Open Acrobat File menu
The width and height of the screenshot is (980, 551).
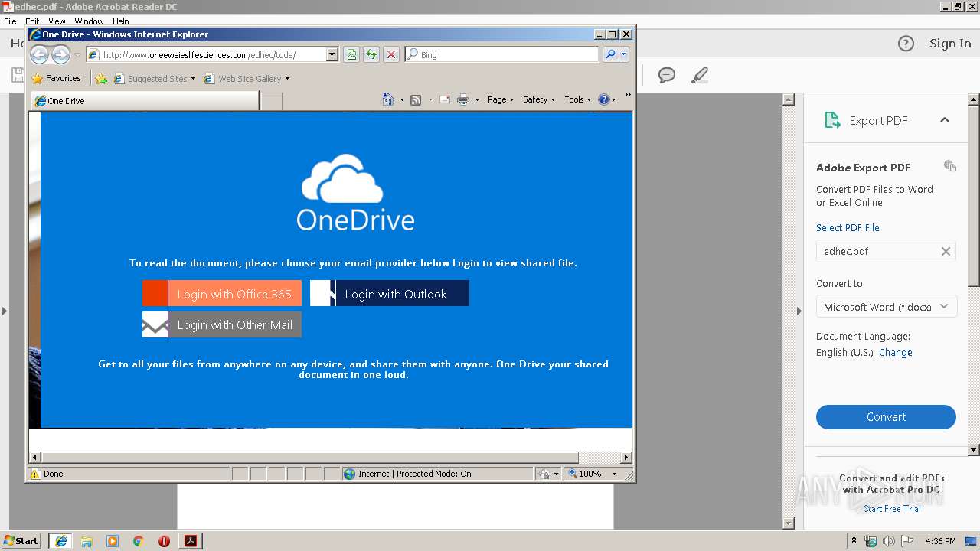pos(10,21)
